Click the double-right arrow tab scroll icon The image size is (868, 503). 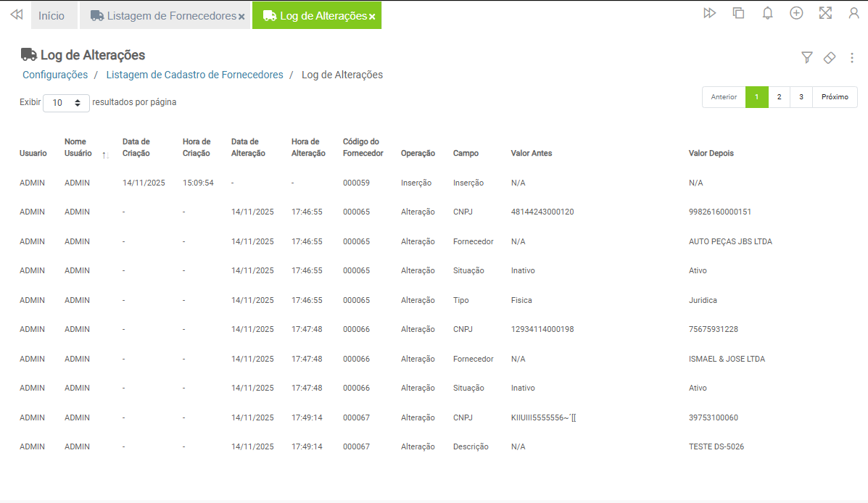coord(709,13)
